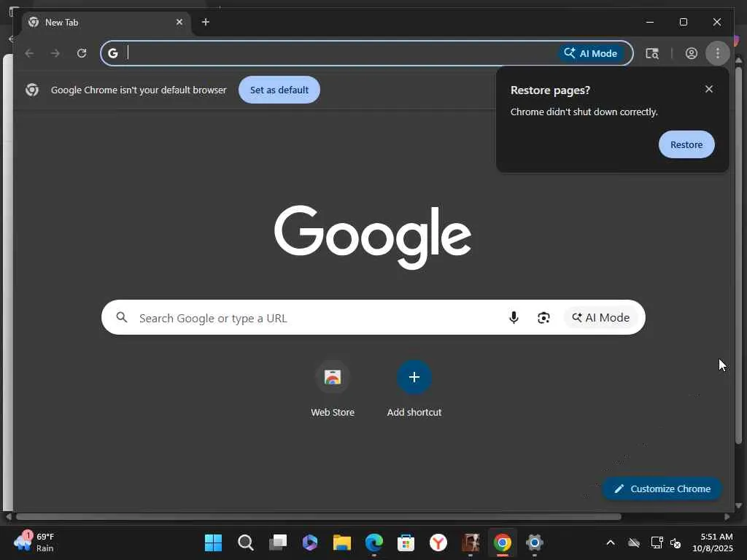Dismiss the Restore pages popup
747x560 pixels.
709,89
